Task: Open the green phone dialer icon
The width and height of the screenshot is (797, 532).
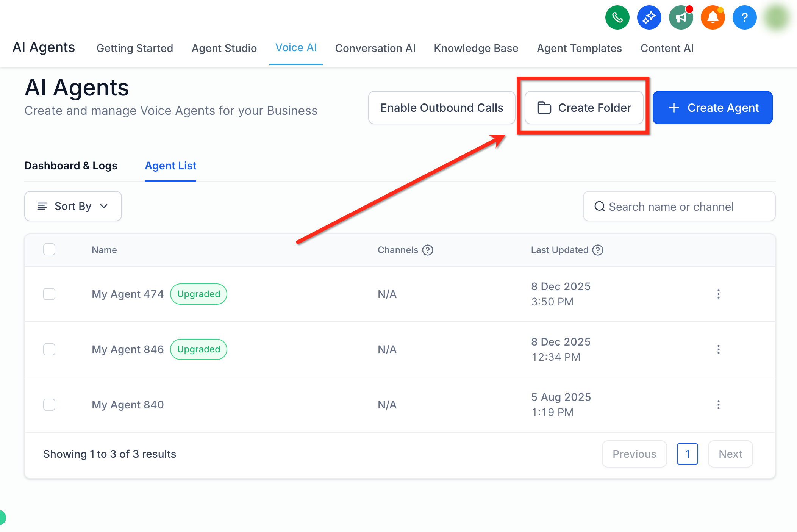Action: (617, 17)
